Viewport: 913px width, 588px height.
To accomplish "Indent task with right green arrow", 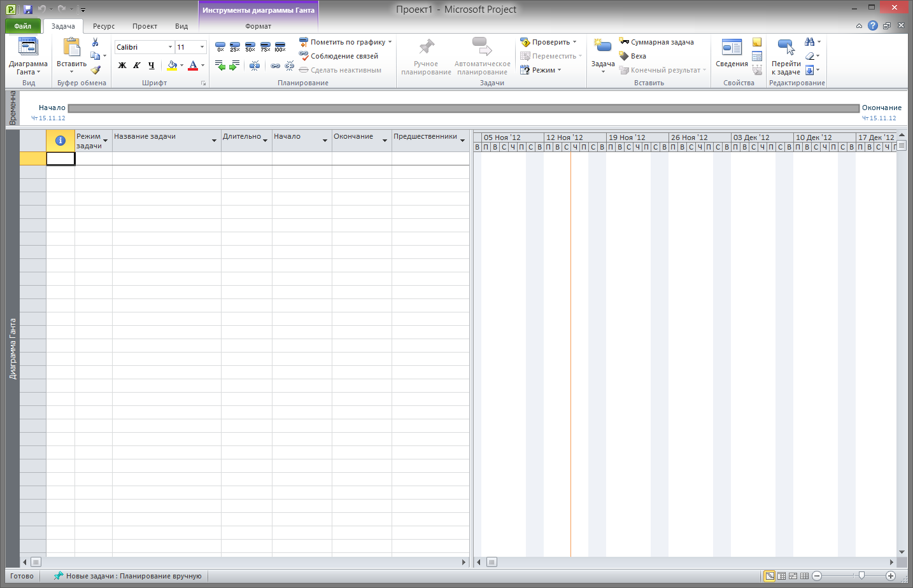I will click(234, 66).
